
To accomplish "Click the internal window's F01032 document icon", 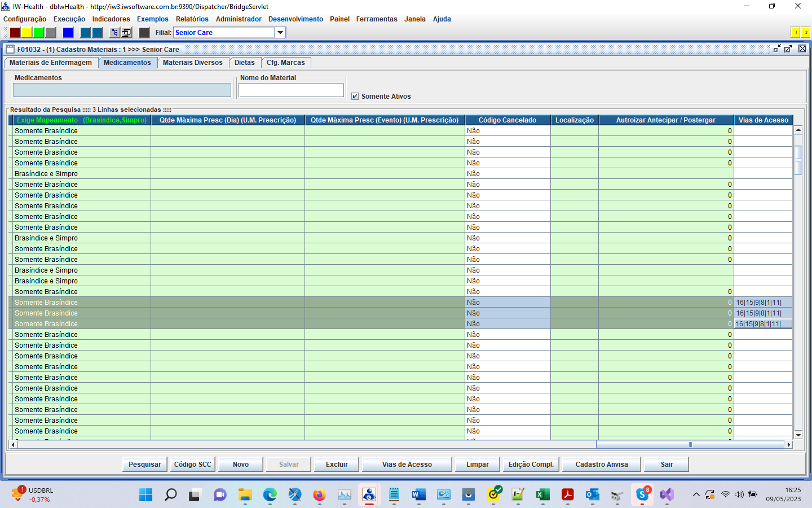I will pos(10,49).
